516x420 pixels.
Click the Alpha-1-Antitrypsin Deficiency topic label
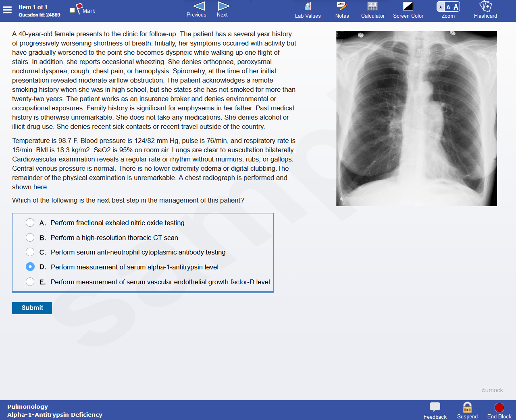point(55,415)
